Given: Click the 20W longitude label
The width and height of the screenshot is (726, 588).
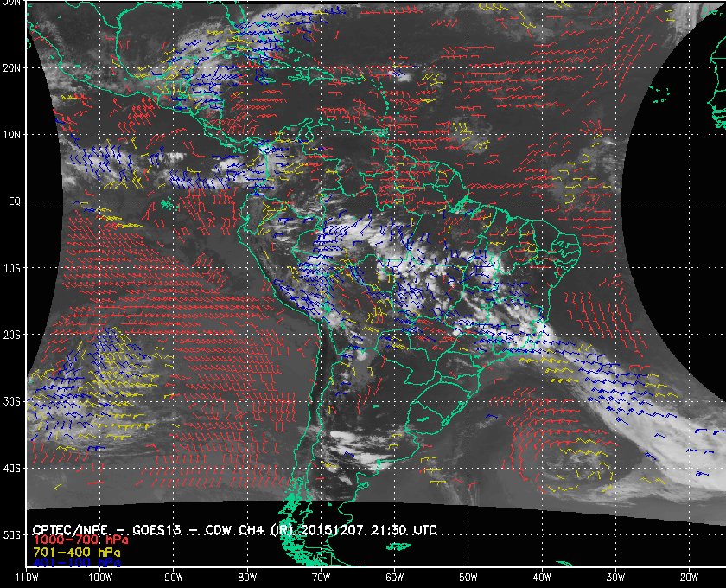Looking at the screenshot, I should (x=689, y=577).
